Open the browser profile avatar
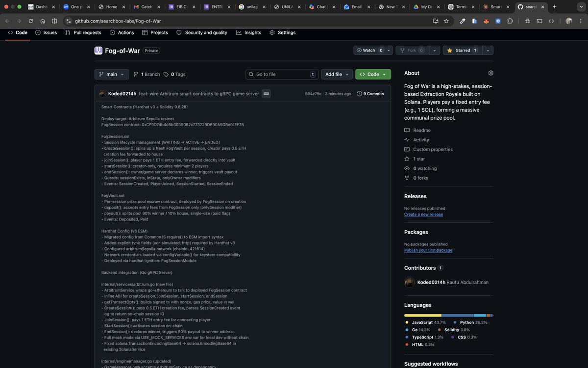588x368 pixels. click(569, 21)
